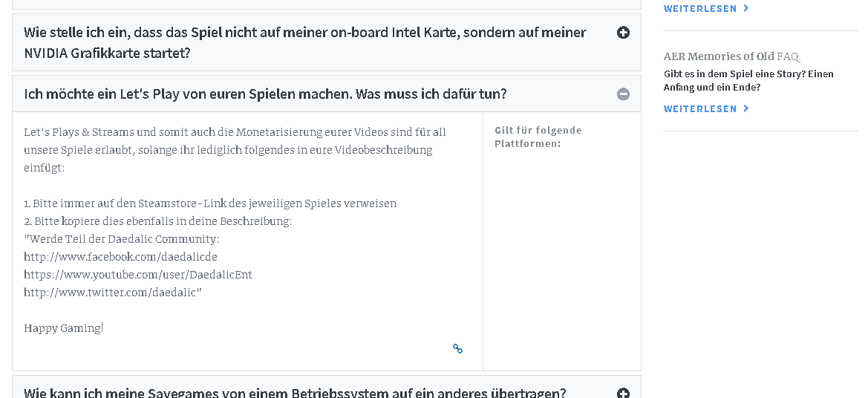Click the youtube.com/user/DaedalicEnt URL
Image resolution: width=868 pixels, height=398 pixels.
point(138,275)
